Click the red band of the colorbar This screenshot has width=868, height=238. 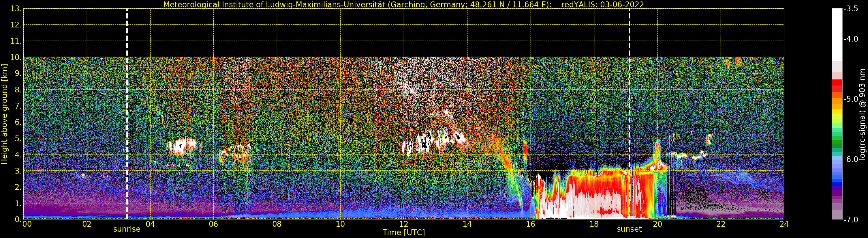click(x=837, y=86)
